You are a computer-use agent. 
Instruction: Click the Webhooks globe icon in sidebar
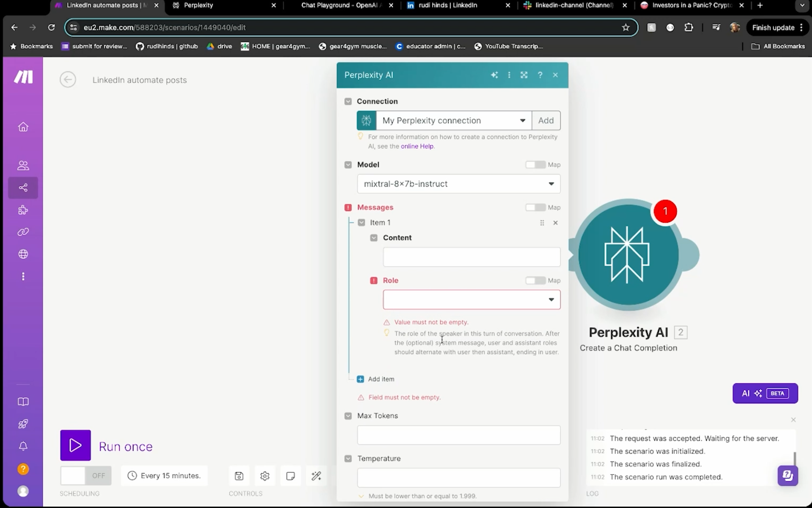[x=23, y=254]
